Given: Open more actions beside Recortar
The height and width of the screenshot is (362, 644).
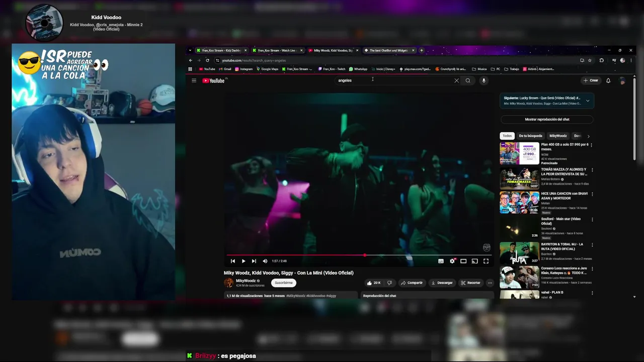Looking at the screenshot, I should pyautogui.click(x=490, y=283).
